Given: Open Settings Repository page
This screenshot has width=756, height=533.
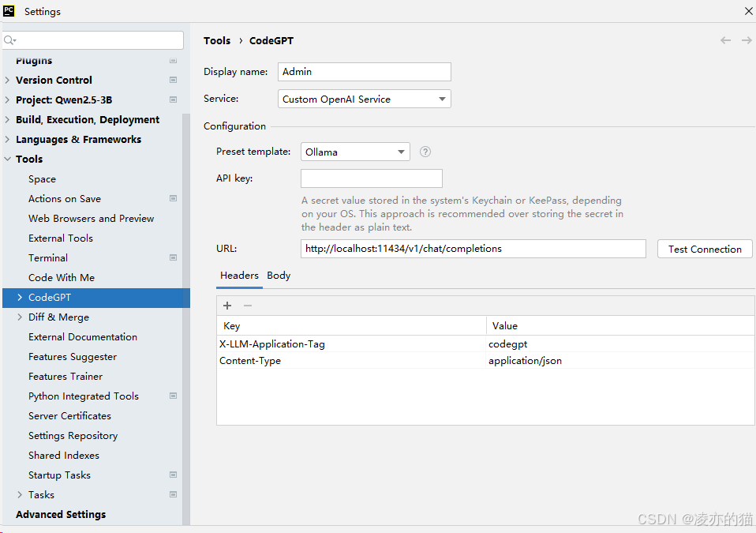Looking at the screenshot, I should 73,436.
